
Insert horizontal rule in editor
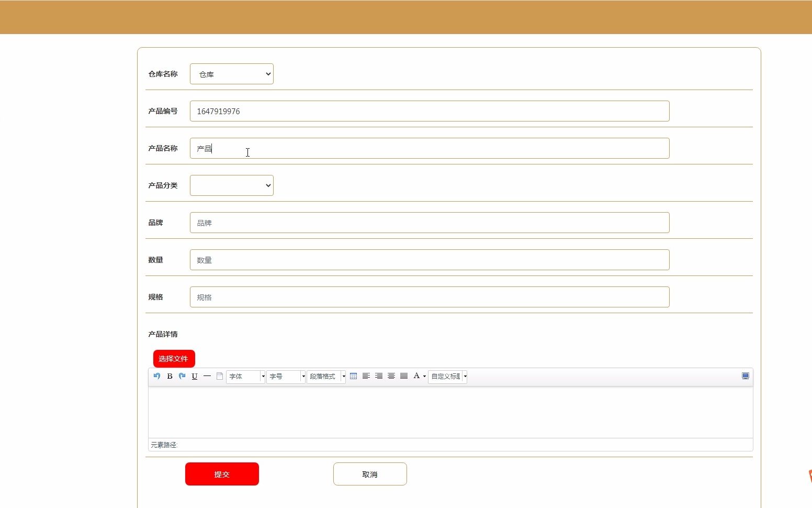pos(207,376)
